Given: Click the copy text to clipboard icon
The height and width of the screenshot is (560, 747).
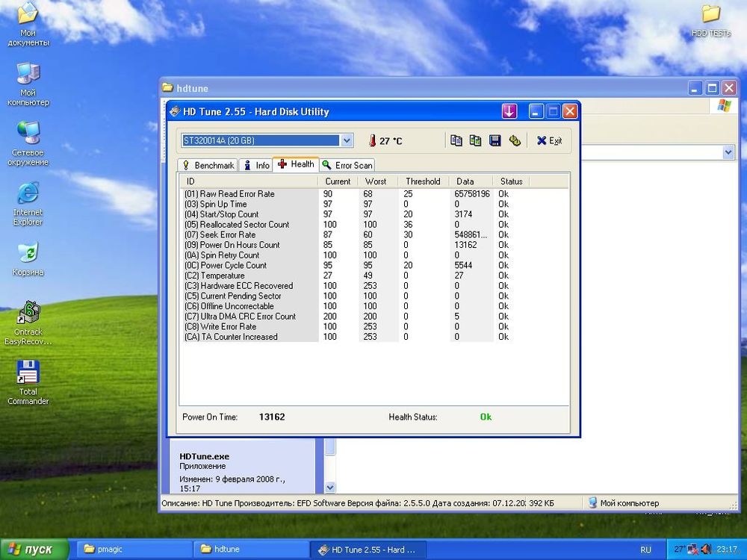Looking at the screenshot, I should (x=456, y=140).
